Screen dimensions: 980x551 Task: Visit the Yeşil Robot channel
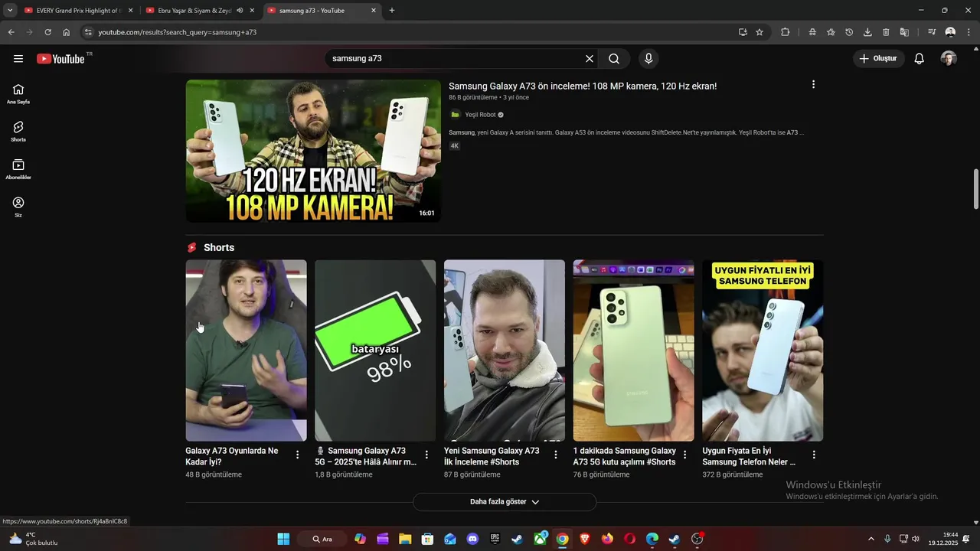tap(481, 115)
